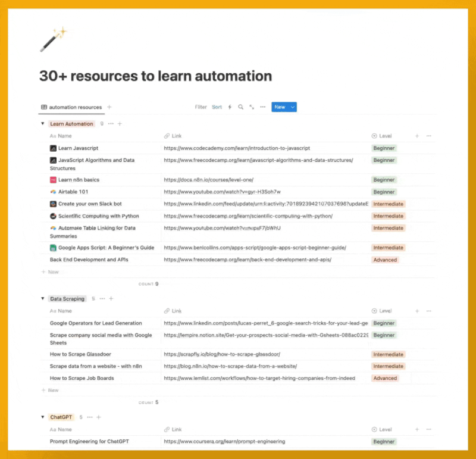
Task: Open Scrape data from a website row
Action: [x=96, y=366]
